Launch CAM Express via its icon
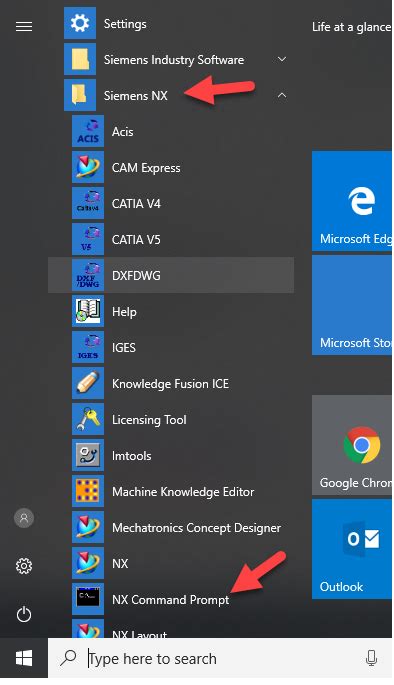Viewport: 394px width, 685px height. pyautogui.click(x=88, y=167)
